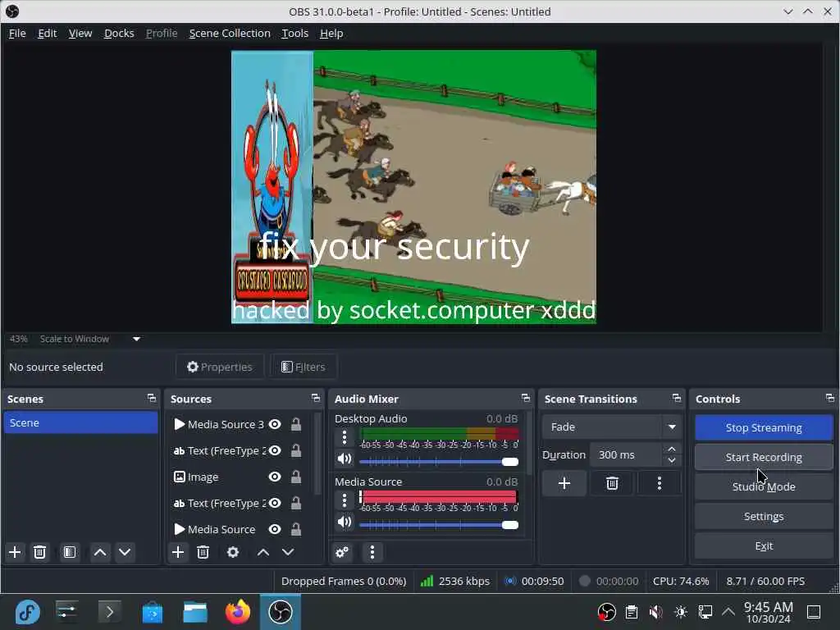Screen dimensions: 840x630
Task: Open source properties gear in Sources dock
Action: click(232, 552)
